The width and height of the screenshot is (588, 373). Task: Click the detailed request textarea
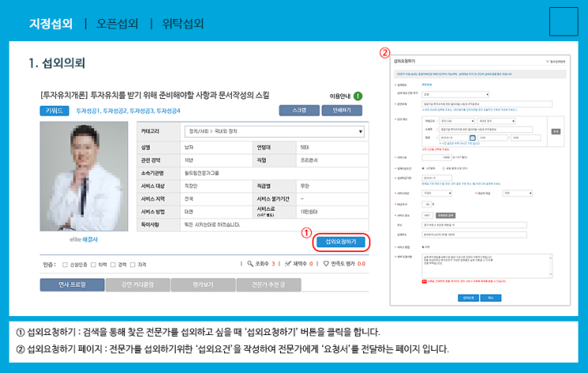click(x=487, y=266)
